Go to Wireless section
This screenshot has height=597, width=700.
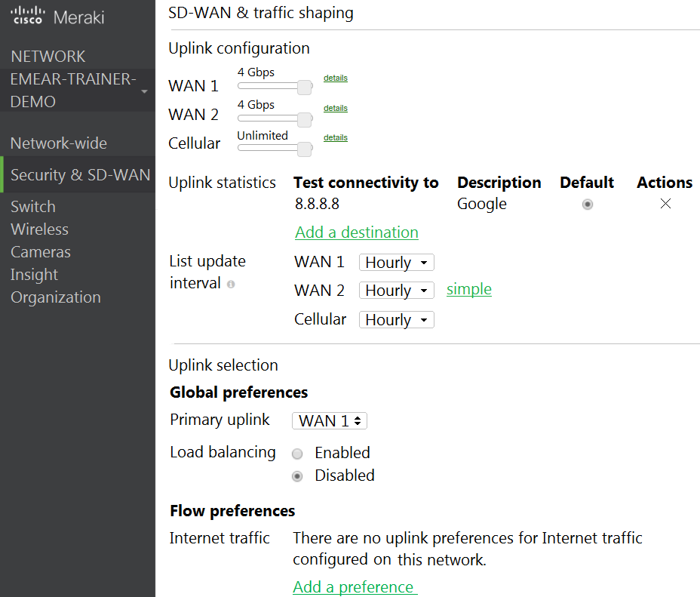39,229
